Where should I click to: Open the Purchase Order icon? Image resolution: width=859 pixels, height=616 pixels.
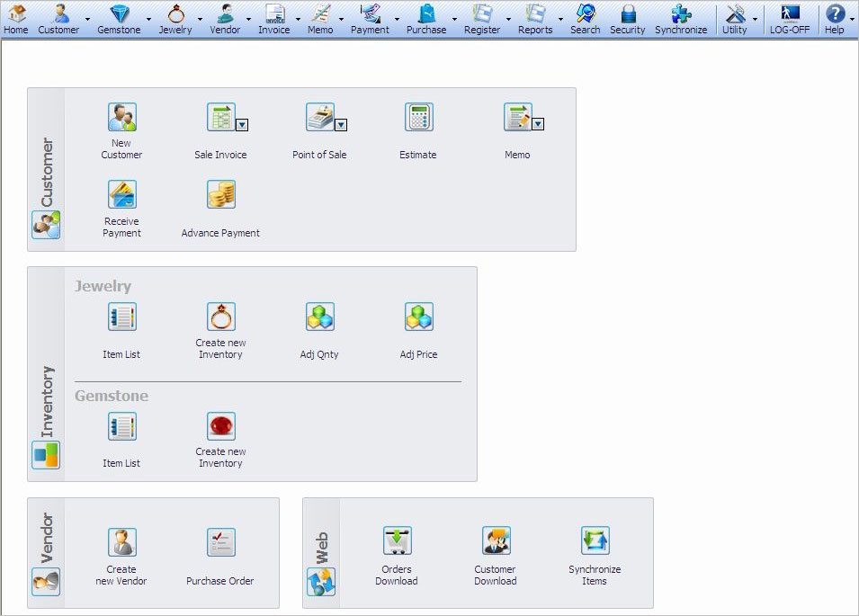click(x=220, y=542)
